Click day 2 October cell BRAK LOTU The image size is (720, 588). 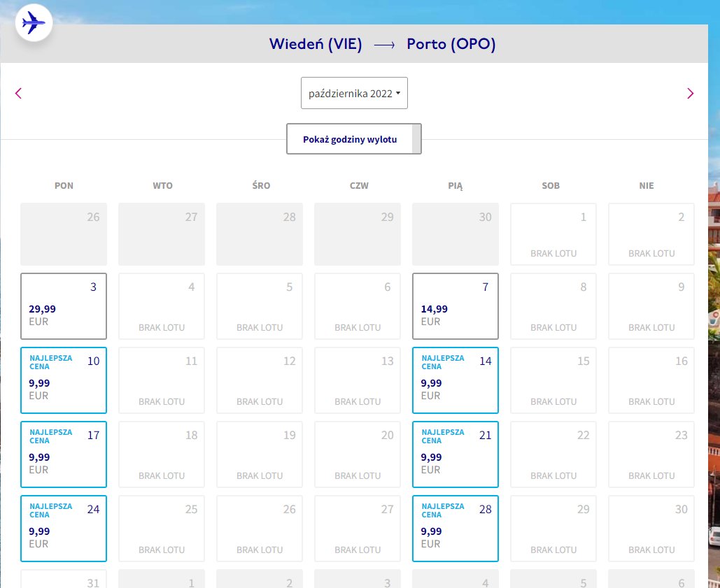click(651, 234)
